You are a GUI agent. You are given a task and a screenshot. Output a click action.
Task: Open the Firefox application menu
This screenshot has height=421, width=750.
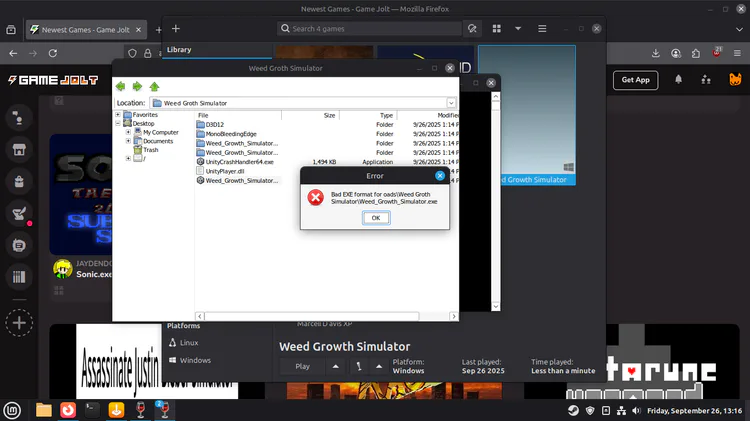tap(737, 53)
